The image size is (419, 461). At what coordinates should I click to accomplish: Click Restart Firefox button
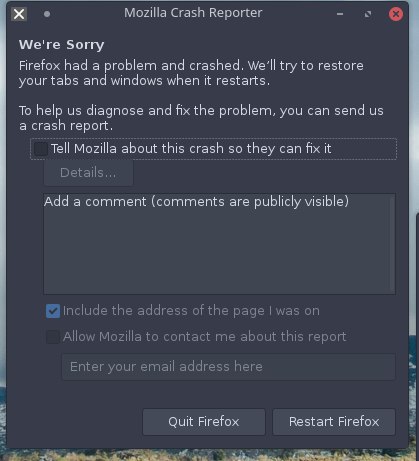pyautogui.click(x=334, y=422)
